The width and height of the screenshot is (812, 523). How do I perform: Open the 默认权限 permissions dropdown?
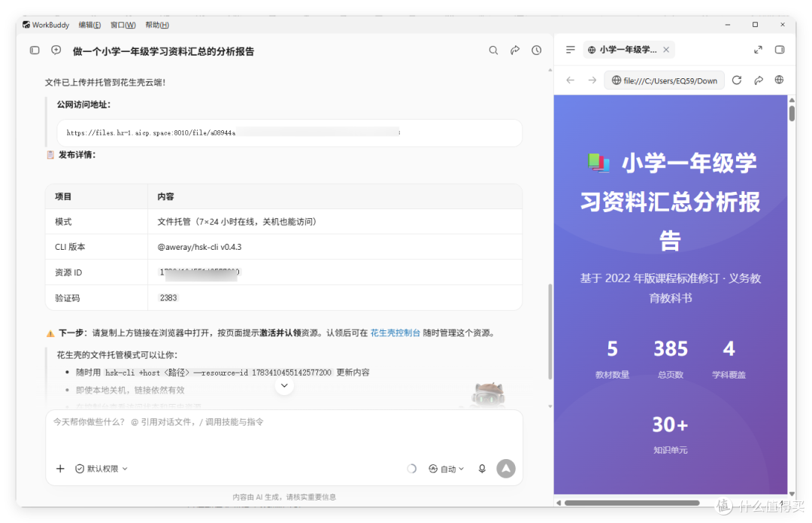[101, 469]
